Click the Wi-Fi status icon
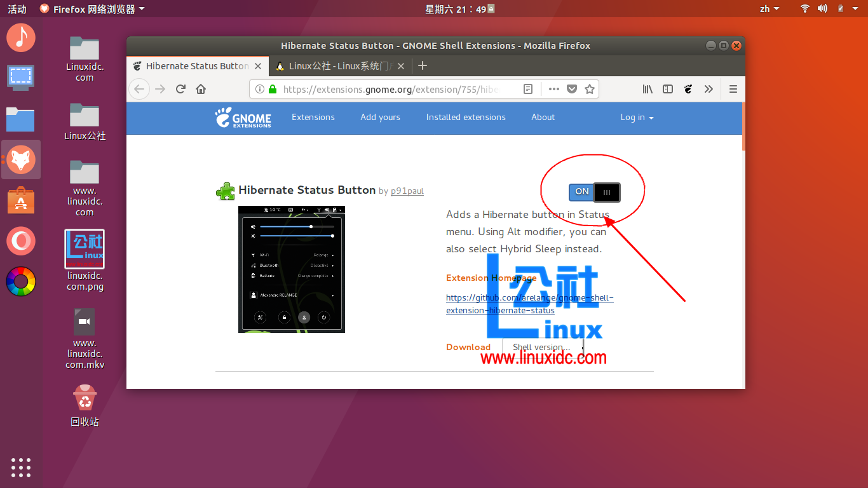868x488 pixels. point(805,9)
